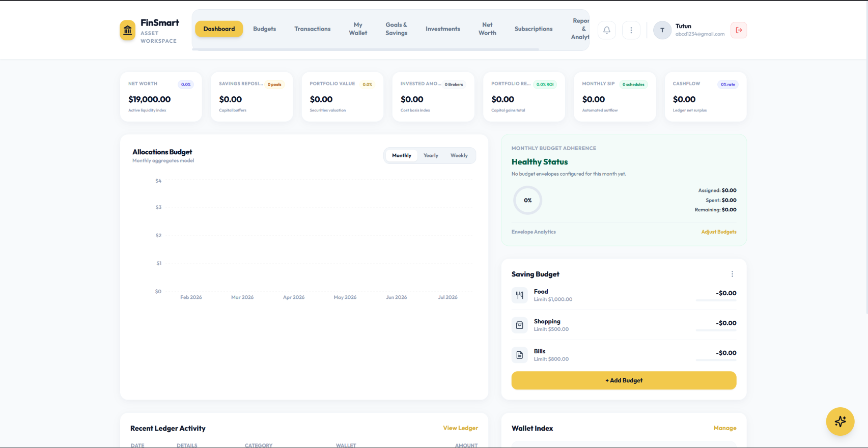Viewport: 868px width, 448px height.
Task: Click Manage in Wallet Index
Action: pos(725,428)
